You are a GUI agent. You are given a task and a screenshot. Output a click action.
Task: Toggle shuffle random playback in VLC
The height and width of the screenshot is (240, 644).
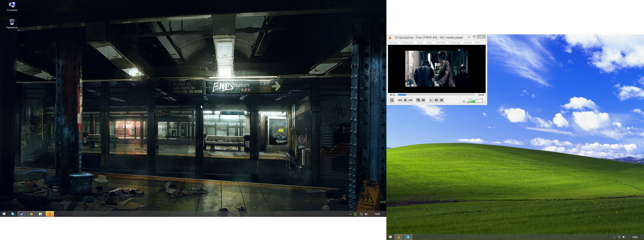[442, 100]
